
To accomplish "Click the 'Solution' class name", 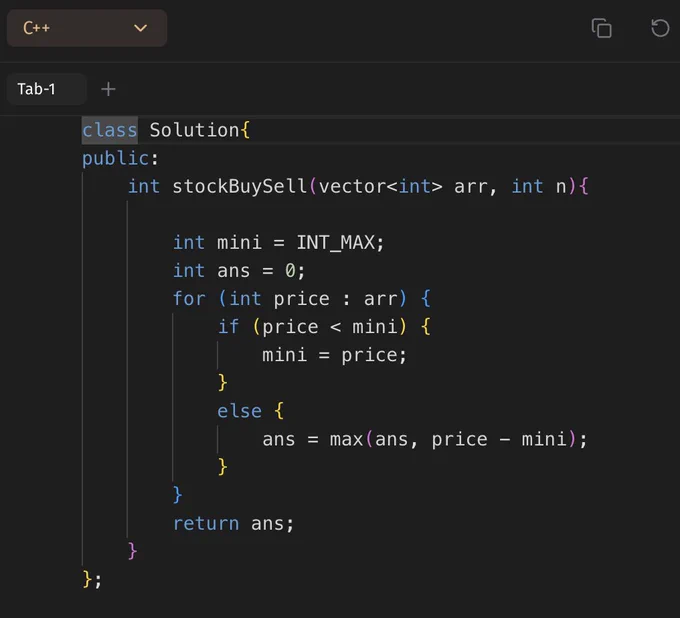I will click(194, 130).
